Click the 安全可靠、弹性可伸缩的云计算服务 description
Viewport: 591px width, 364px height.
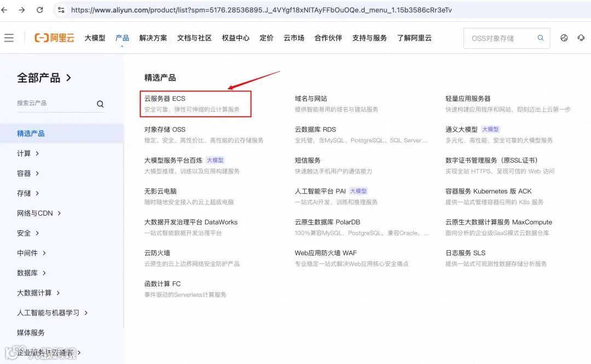coord(192,109)
